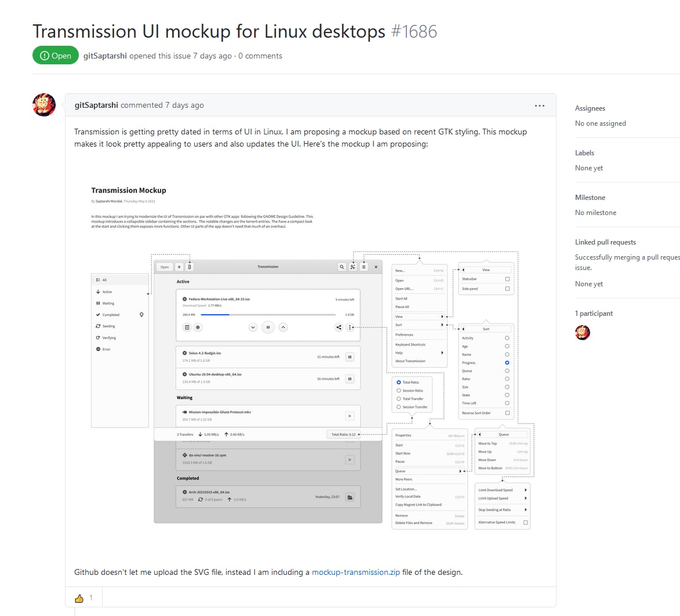Pause the Ubuntu-20.04-desktop torrent
Screen dimensions: 680x616
tap(350, 378)
